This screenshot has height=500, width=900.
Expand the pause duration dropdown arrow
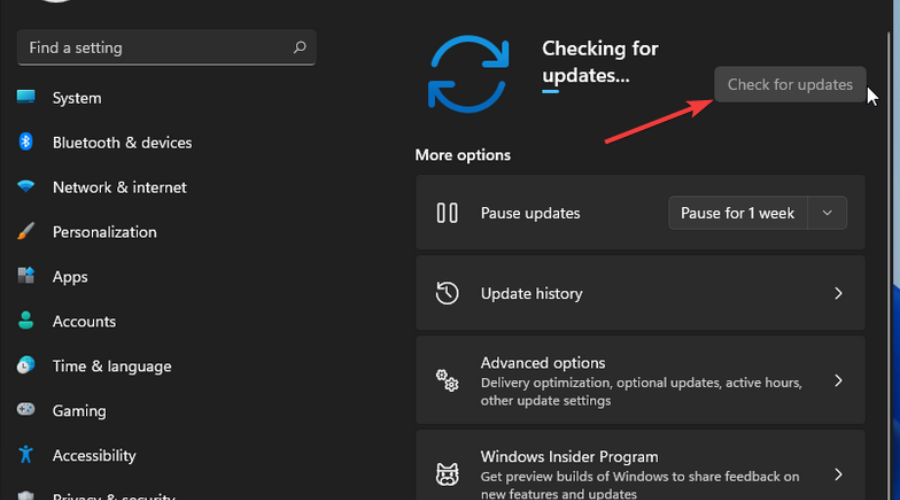point(827,213)
